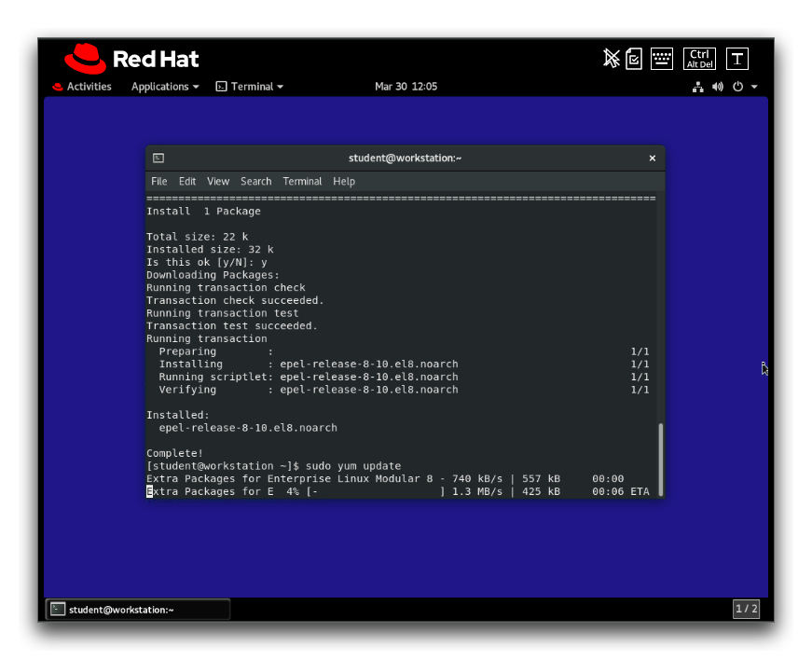Click the terminal scrollbar thumb
Viewport: 812px width, 660px height.
(x=660, y=460)
